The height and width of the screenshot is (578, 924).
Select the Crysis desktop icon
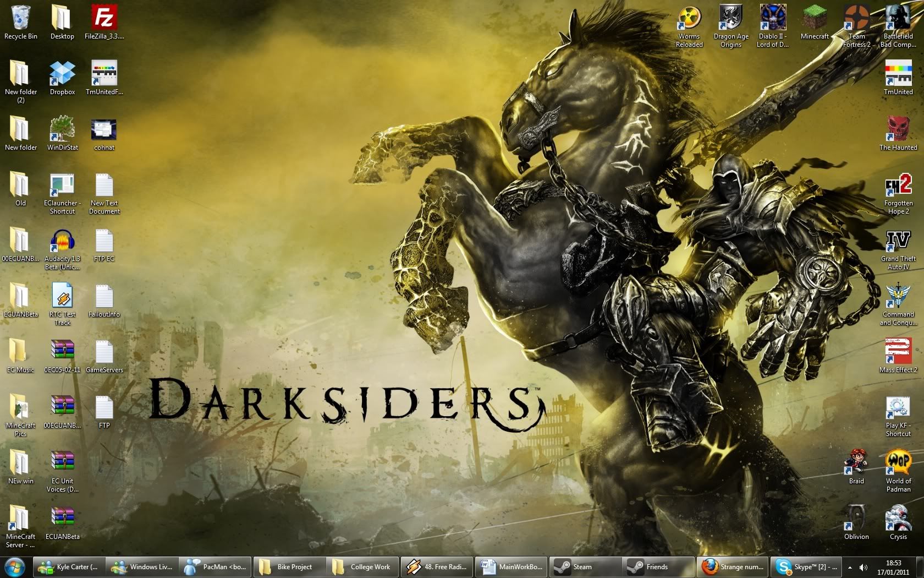coord(898,522)
